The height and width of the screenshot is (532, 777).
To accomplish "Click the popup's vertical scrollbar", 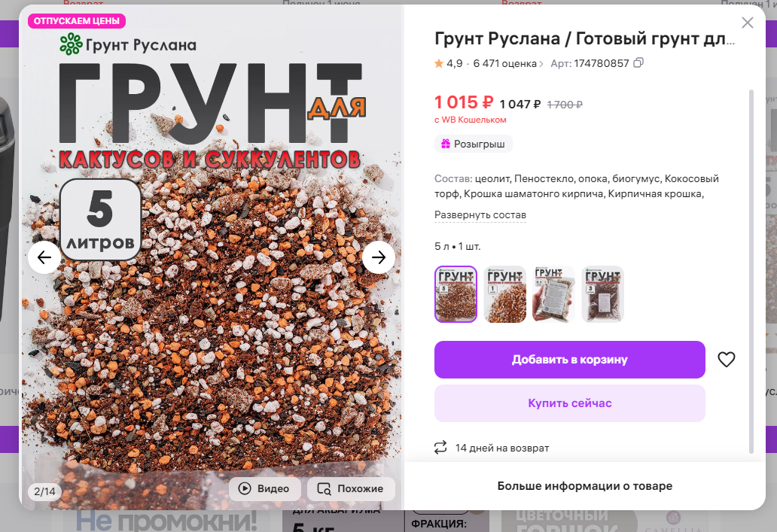I will coord(751,272).
